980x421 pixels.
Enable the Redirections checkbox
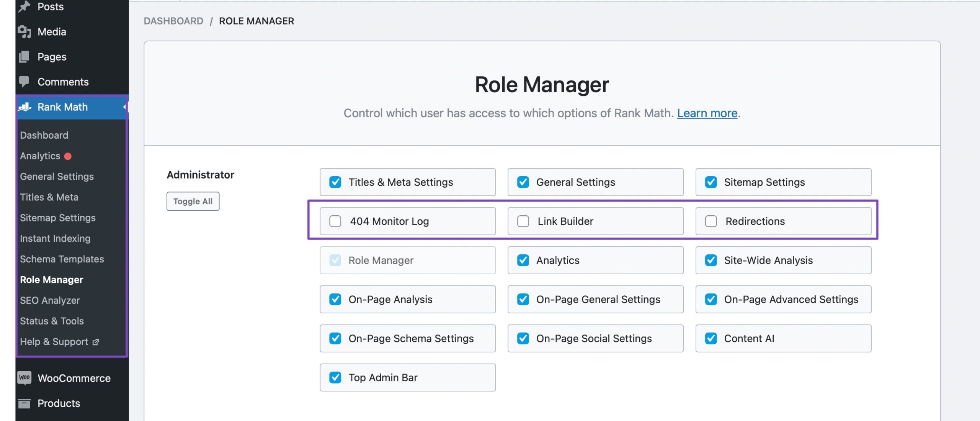pyautogui.click(x=711, y=221)
